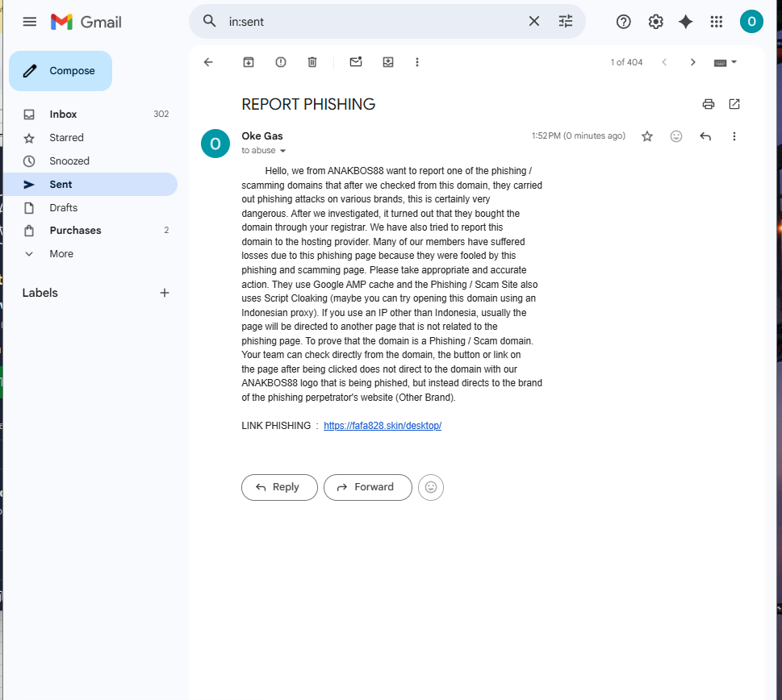782x700 pixels.
Task: Click the Labels heading
Action: click(40, 293)
